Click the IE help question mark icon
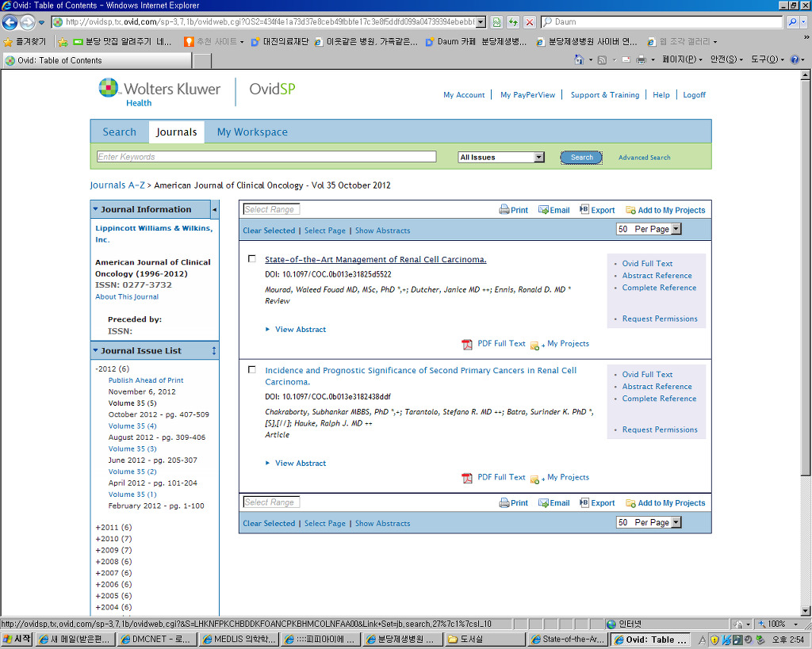Image resolution: width=812 pixels, height=649 pixels. coord(795,59)
